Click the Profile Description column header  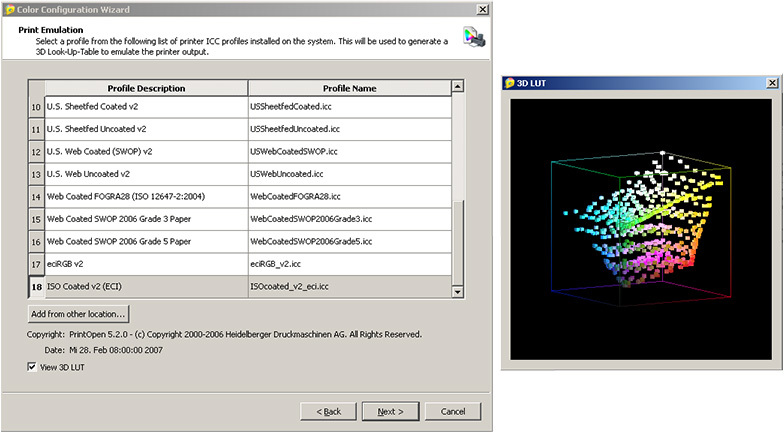point(146,88)
